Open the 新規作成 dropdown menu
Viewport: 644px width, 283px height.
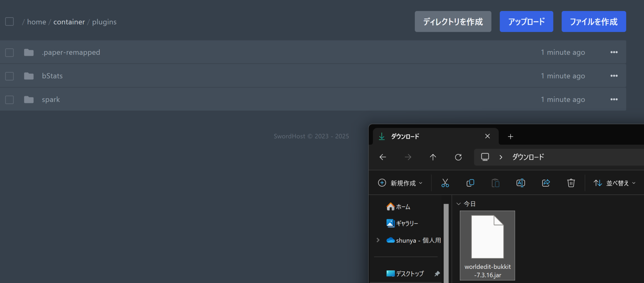(400, 183)
